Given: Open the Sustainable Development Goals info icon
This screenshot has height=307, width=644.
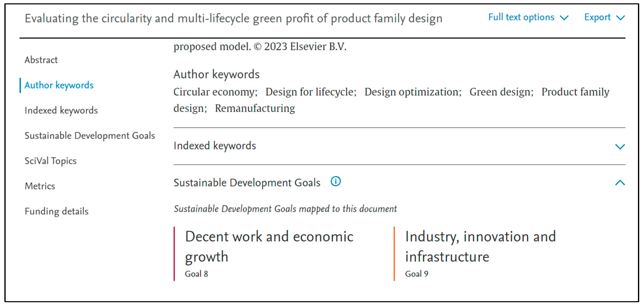Looking at the screenshot, I should [336, 182].
